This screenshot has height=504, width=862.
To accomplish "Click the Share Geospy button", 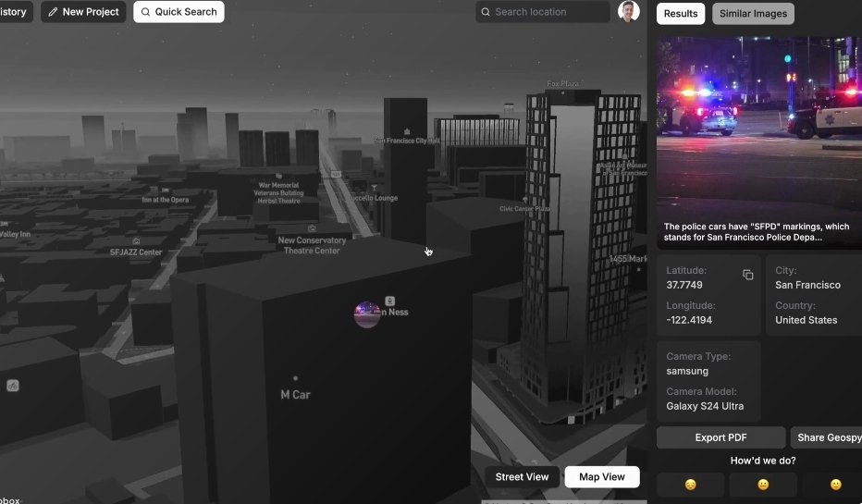I will (828, 437).
